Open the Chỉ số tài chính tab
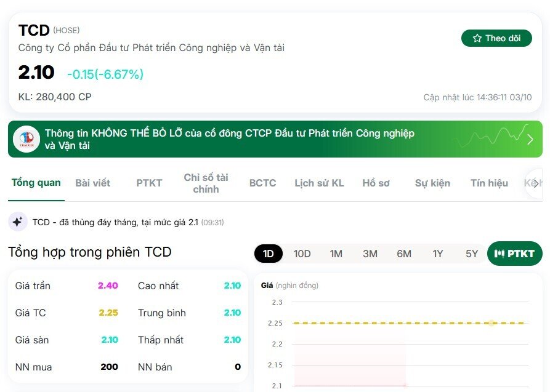 tap(206, 183)
